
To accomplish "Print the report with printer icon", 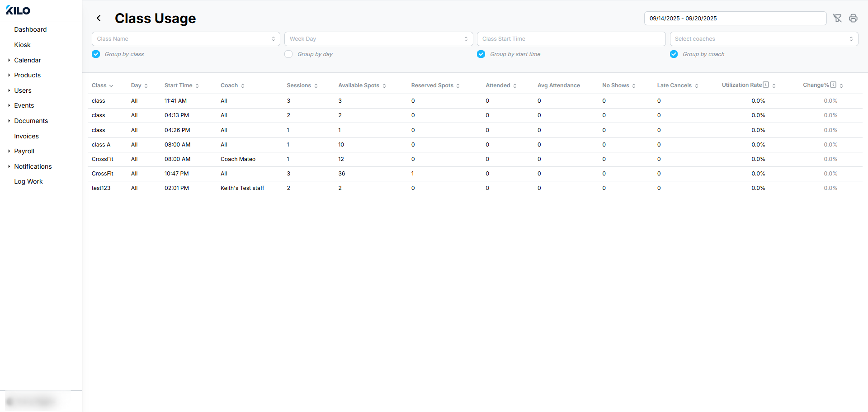I will tap(853, 18).
